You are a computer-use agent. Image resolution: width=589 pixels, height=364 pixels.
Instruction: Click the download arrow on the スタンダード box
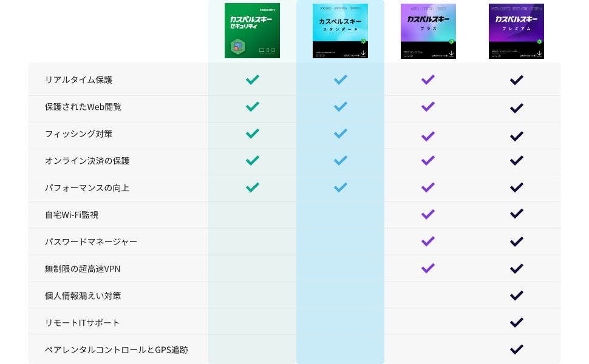[363, 53]
